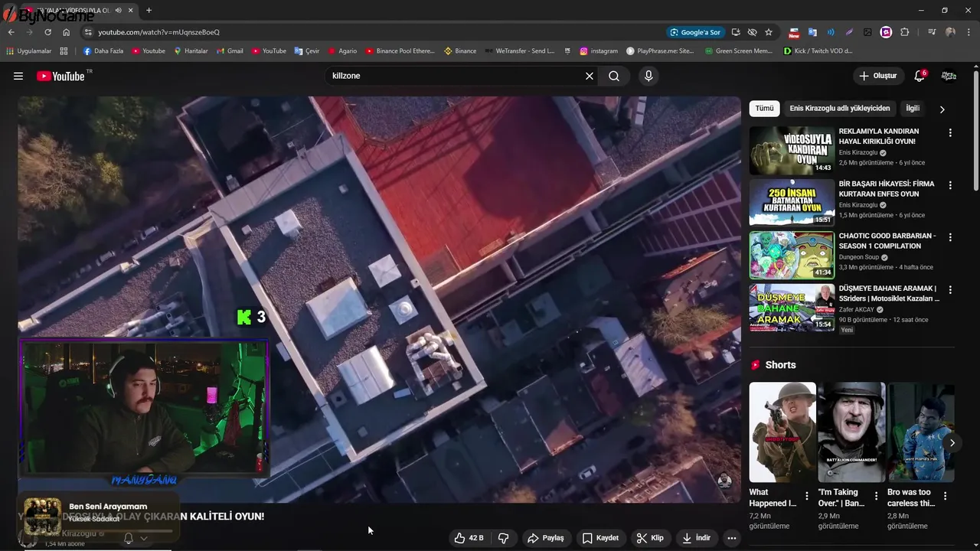Open Chrome three-dot menu
Viewport: 980px width, 551px height.
point(969,32)
